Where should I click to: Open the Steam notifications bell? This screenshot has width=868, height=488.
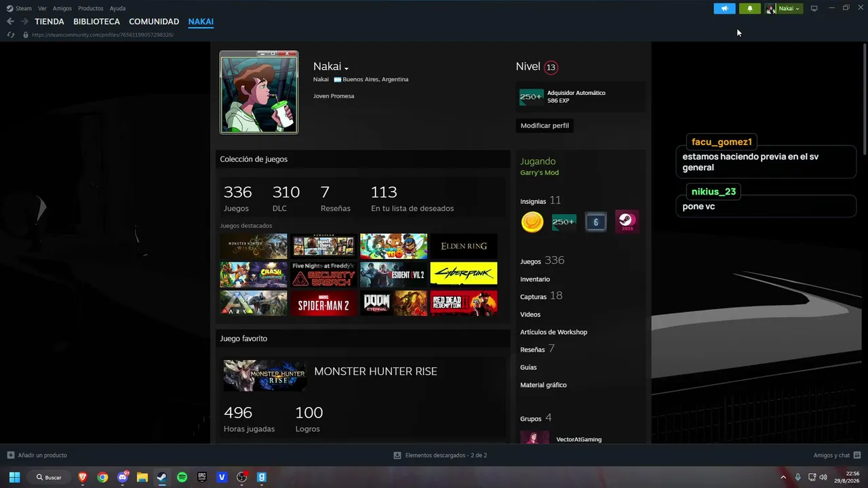(750, 9)
